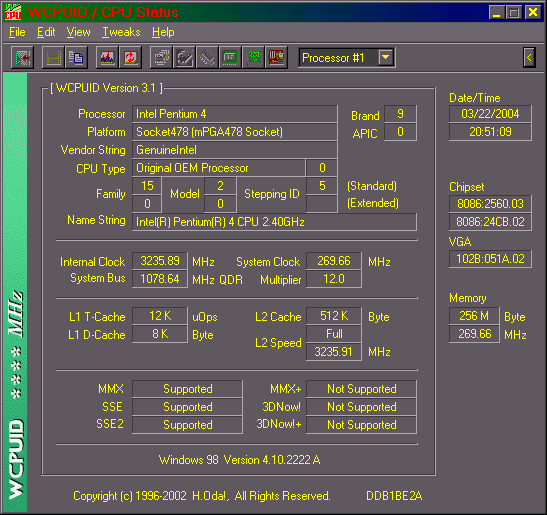Click the APIC value 0
The width and height of the screenshot is (547, 515).
pyautogui.click(x=400, y=132)
